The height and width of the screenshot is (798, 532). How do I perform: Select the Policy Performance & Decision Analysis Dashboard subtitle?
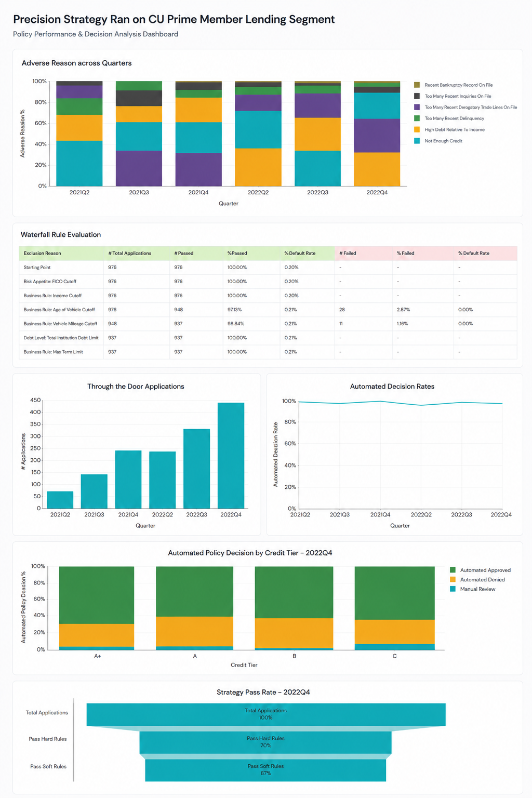(x=96, y=34)
